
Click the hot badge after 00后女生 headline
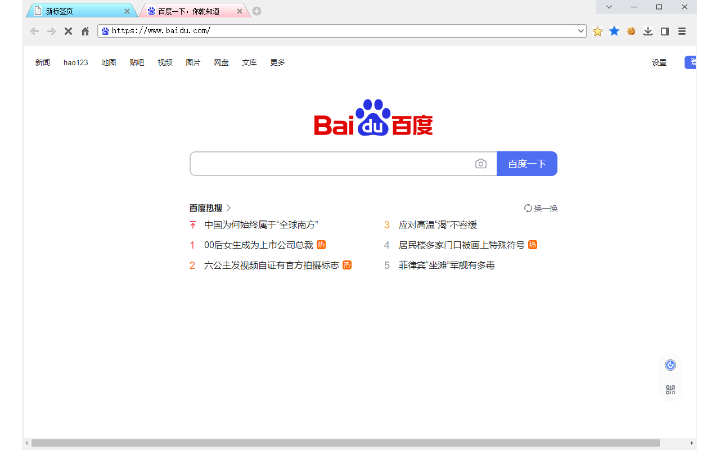(x=321, y=245)
